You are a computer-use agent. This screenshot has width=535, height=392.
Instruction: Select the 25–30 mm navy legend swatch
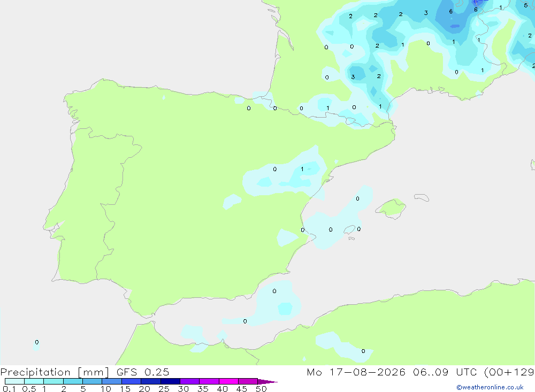tap(170, 381)
